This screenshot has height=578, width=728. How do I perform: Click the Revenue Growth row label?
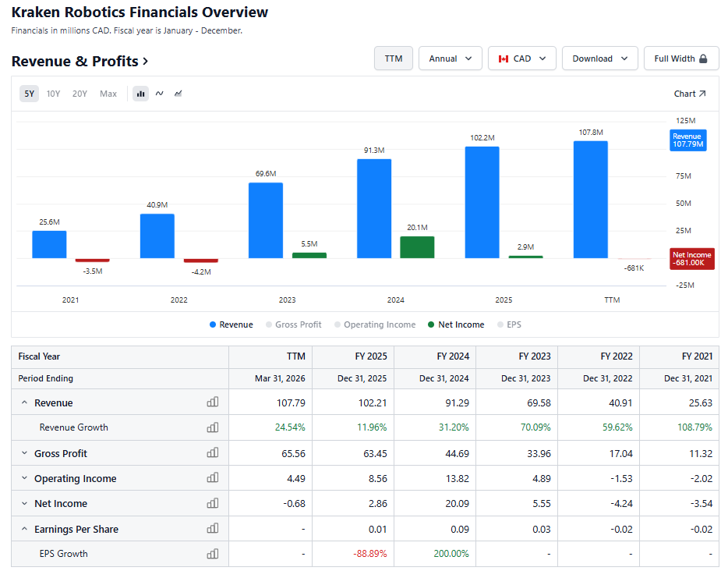tap(73, 427)
